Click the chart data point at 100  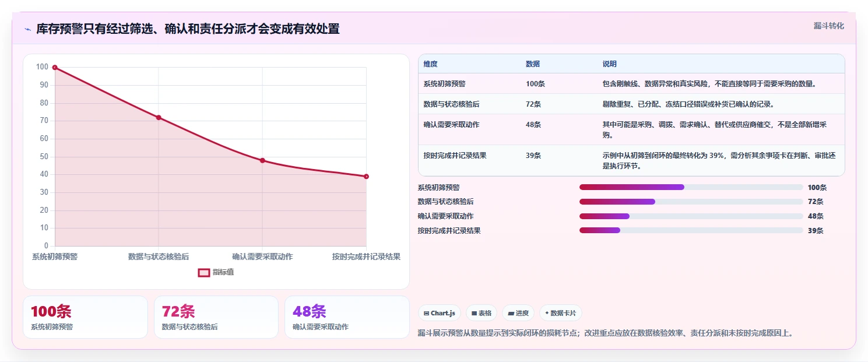pos(55,68)
